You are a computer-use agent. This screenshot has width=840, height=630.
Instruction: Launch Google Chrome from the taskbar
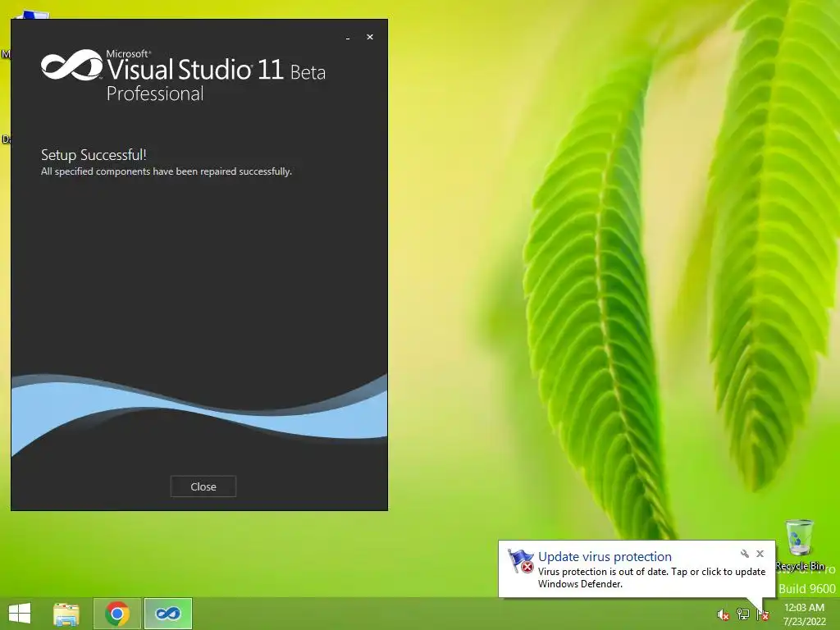point(117,614)
